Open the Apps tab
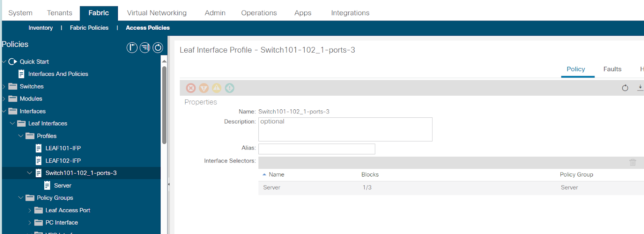The image size is (644, 234). [x=303, y=13]
